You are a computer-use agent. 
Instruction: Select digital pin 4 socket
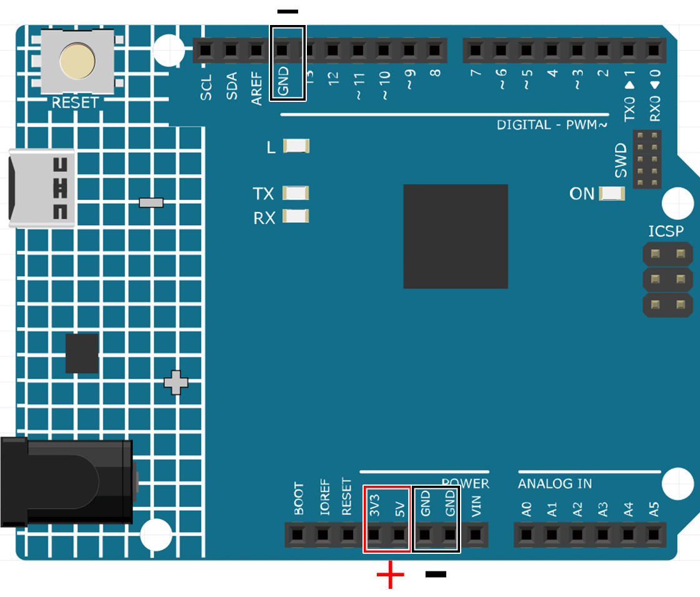tap(552, 50)
